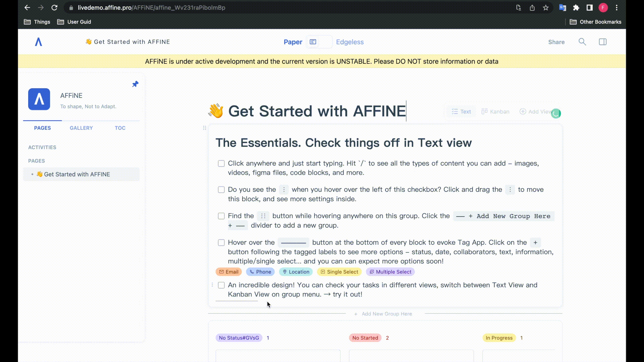
Task: Click the Share button
Action: click(x=556, y=42)
